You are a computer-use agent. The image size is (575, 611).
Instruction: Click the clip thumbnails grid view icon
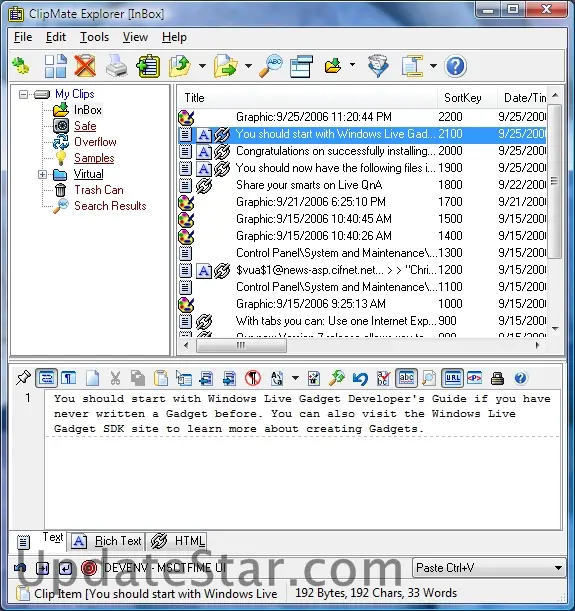pos(55,66)
